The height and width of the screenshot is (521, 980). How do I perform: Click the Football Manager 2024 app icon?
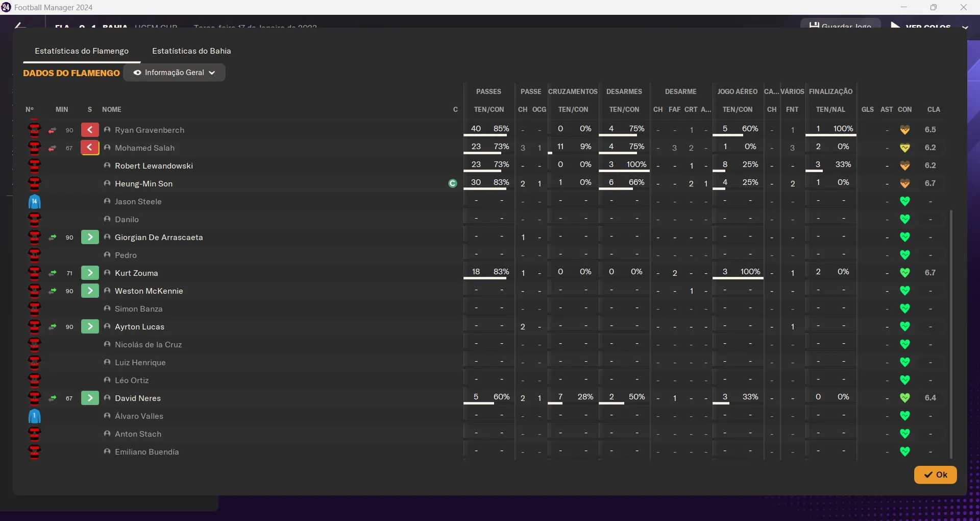(x=6, y=7)
